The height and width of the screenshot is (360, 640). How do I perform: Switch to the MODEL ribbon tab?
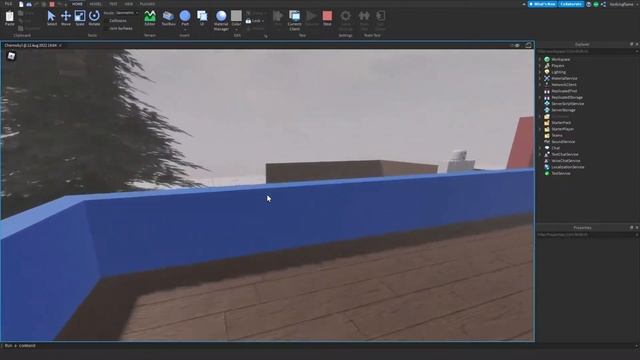click(96, 4)
